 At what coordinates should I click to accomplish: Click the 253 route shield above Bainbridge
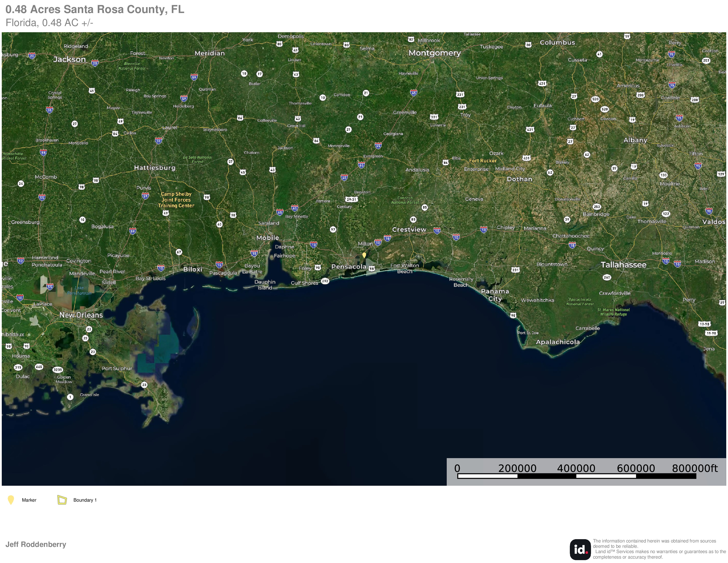point(597,207)
